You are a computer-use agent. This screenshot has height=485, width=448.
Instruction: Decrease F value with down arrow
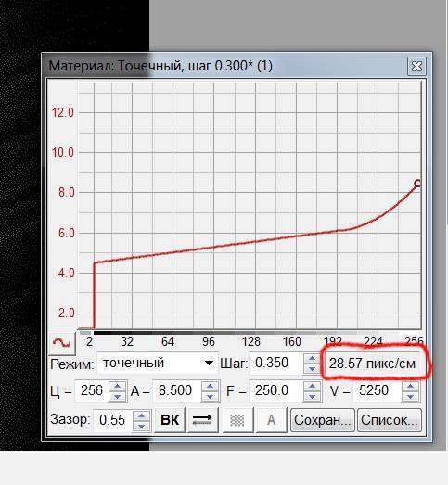tap(313, 396)
